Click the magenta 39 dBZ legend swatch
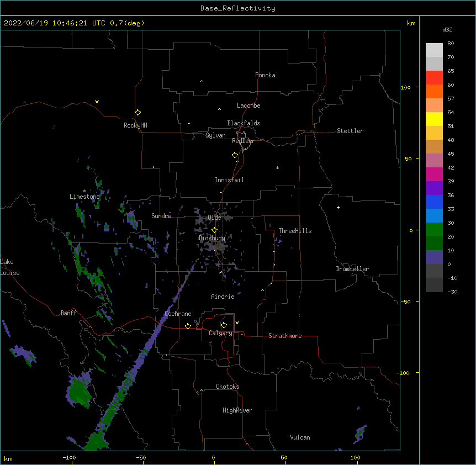Screen dimensions: 476x465 tap(434, 174)
